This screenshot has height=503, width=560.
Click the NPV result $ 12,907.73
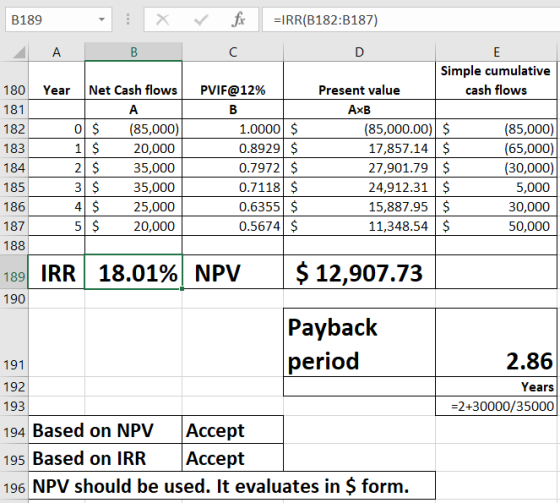click(x=359, y=272)
